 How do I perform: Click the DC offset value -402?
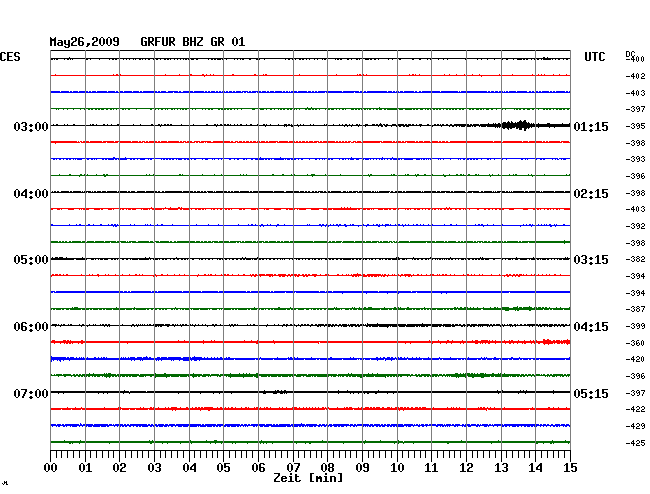click(635, 76)
